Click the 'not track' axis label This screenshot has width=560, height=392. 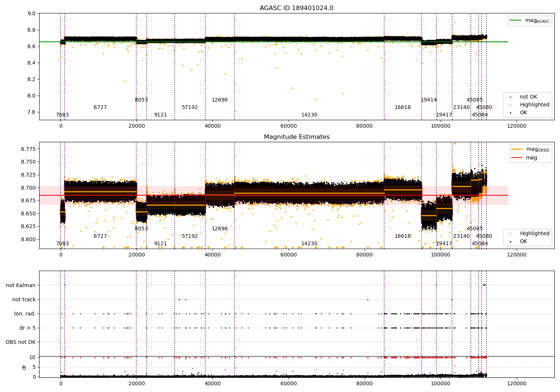point(24,299)
